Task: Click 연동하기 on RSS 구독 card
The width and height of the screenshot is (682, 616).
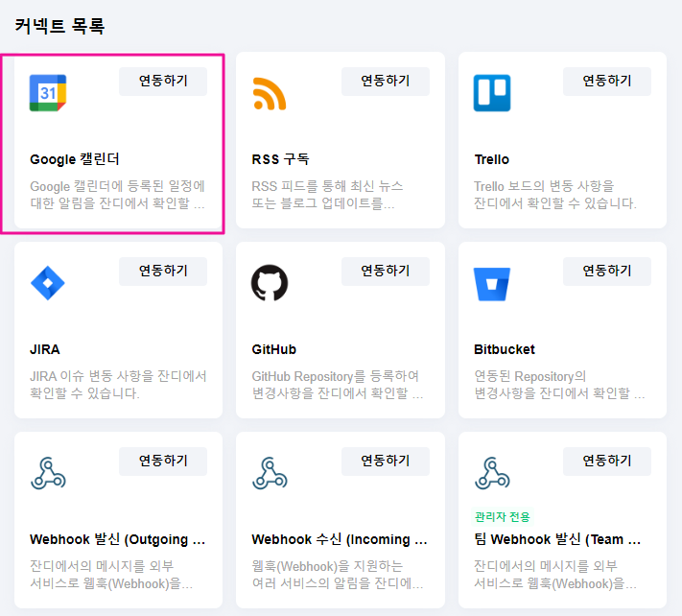Action: click(386, 81)
